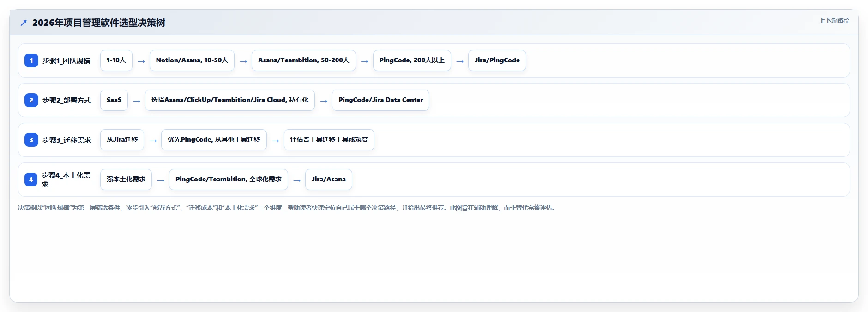Image resolution: width=868 pixels, height=312 pixels.
Task: Click the SaaS node
Action: [114, 100]
